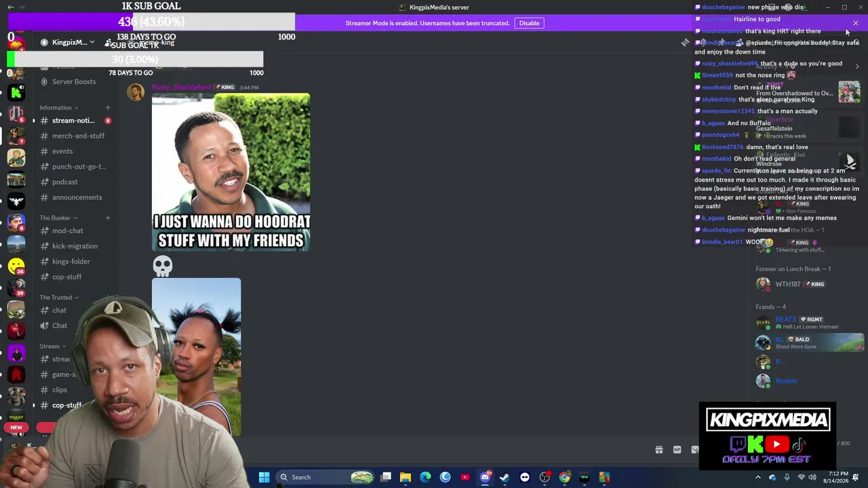The width and height of the screenshot is (868, 488).
Task: Click the 'Frands — 4' member heading
Action: tap(771, 307)
